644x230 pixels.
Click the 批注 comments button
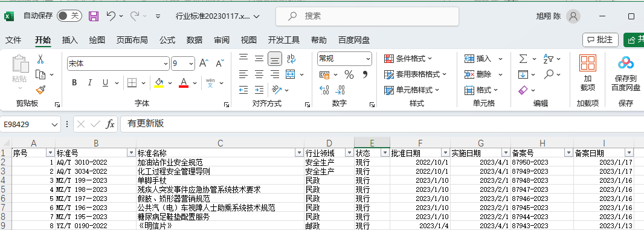pyautogui.click(x=600, y=40)
